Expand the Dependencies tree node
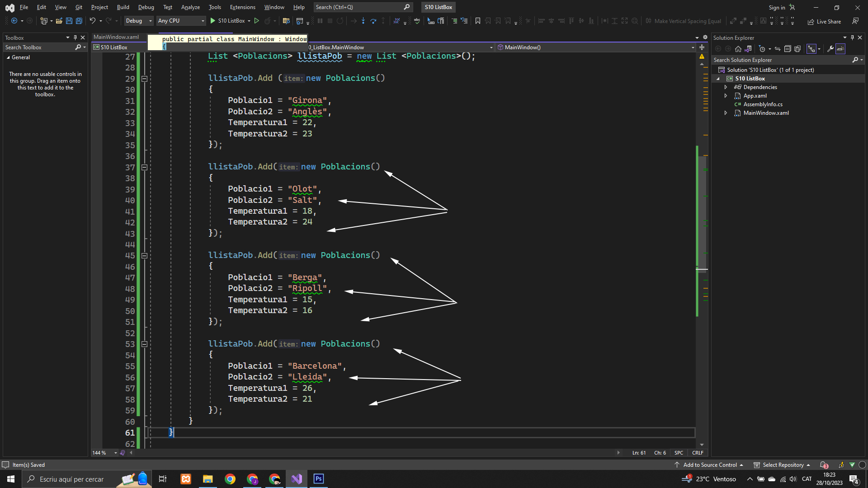The image size is (868, 488). pos(726,87)
